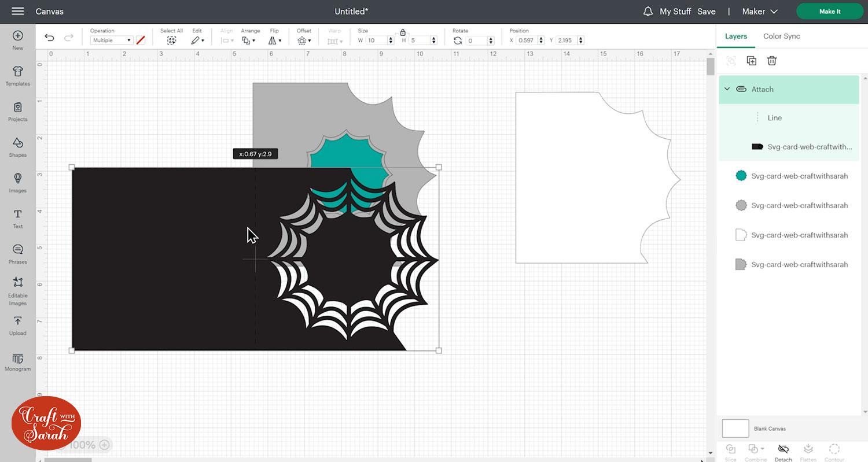Image resolution: width=868 pixels, height=462 pixels.
Task: Click the height H size field
Action: 424,40
